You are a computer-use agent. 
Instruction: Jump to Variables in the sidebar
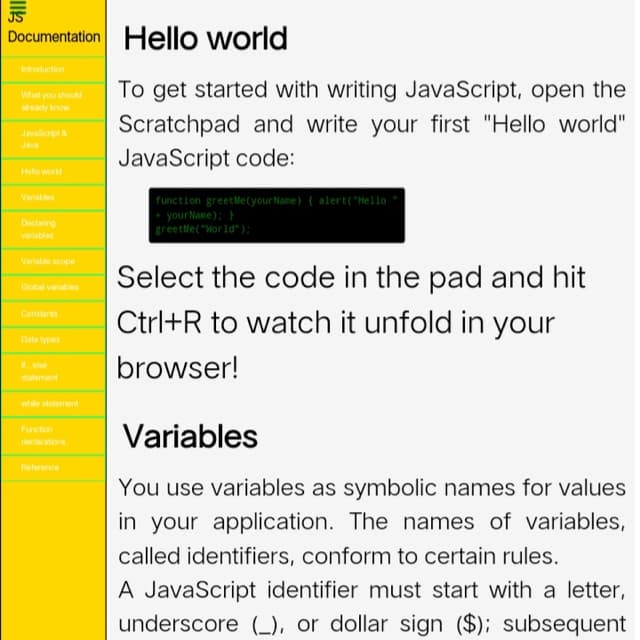(x=53, y=197)
